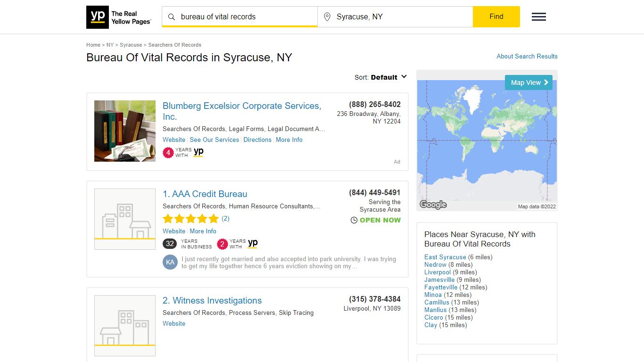Select Liverpool nearby place link

[438, 272]
